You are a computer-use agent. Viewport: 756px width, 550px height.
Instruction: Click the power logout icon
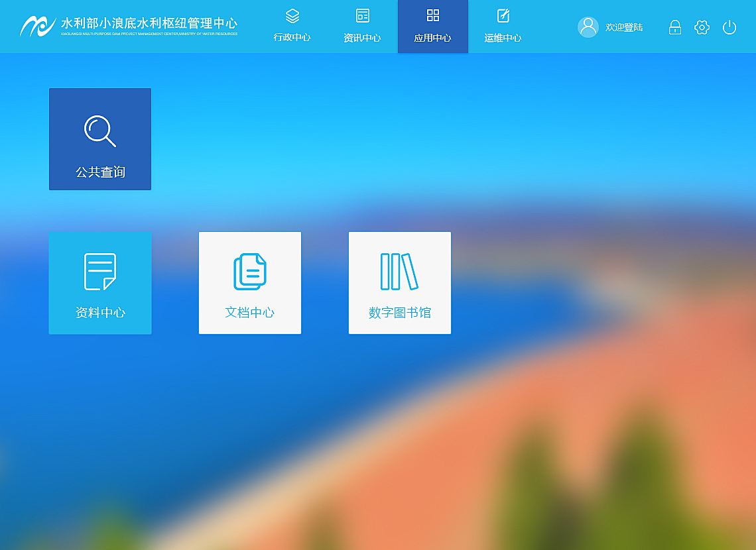point(729,27)
